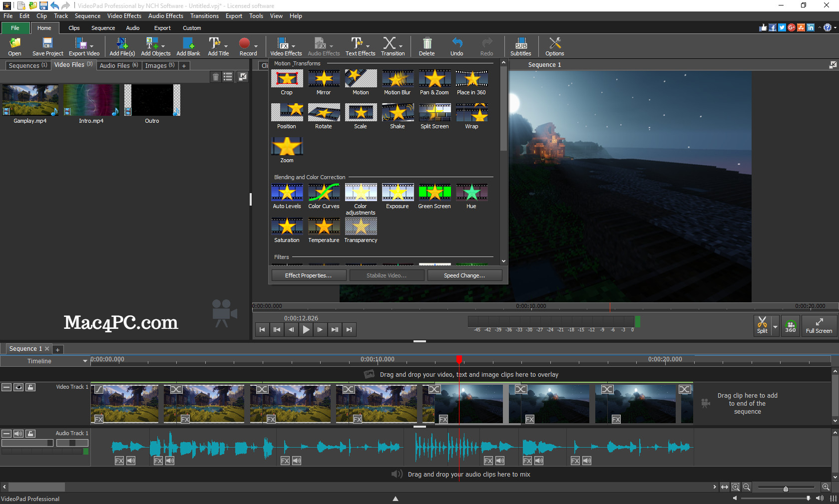
Task: Select the Auto Levels effect
Action: pos(287,196)
